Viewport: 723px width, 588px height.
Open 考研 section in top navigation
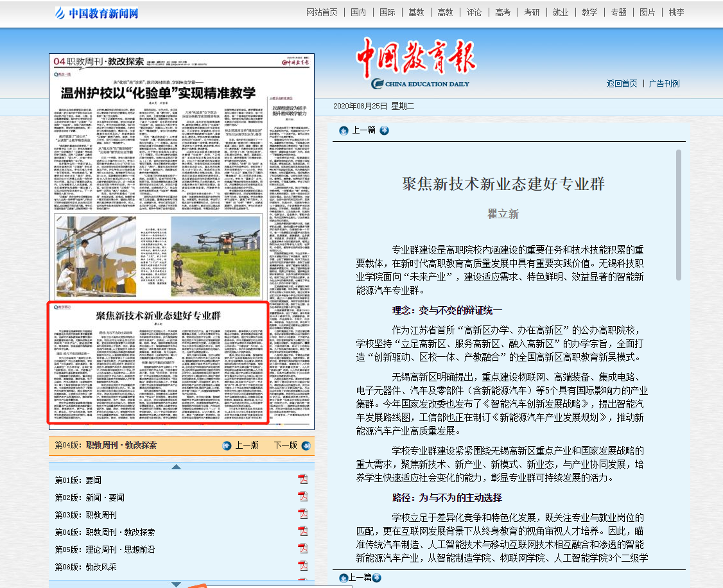coord(532,12)
